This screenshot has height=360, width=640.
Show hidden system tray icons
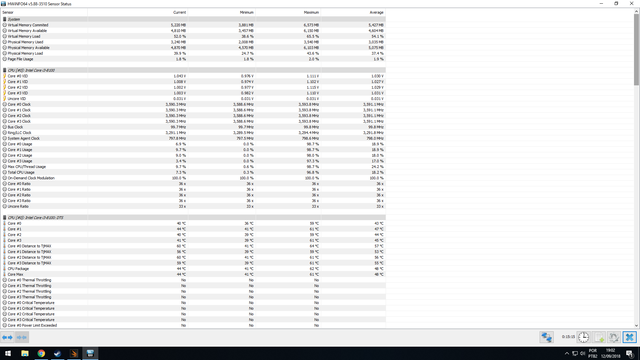[x=567, y=353]
